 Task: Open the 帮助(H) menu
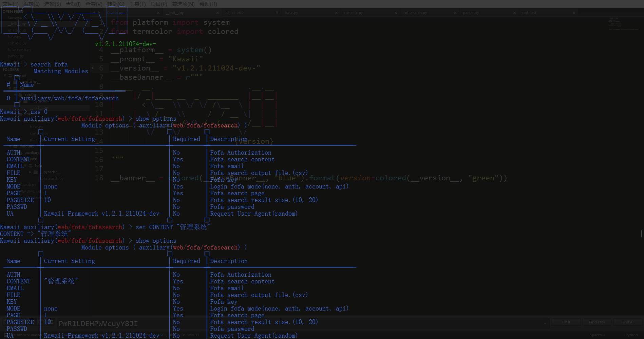(208, 4)
